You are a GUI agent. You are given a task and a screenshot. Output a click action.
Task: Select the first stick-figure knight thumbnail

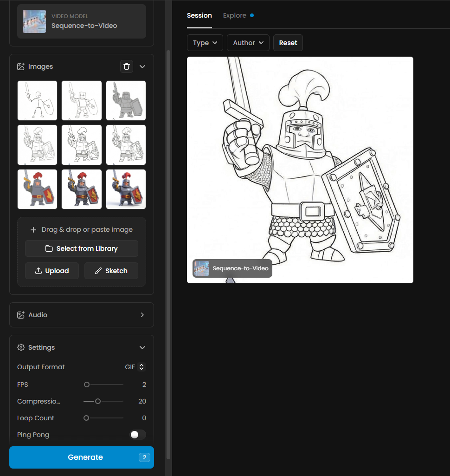point(38,101)
